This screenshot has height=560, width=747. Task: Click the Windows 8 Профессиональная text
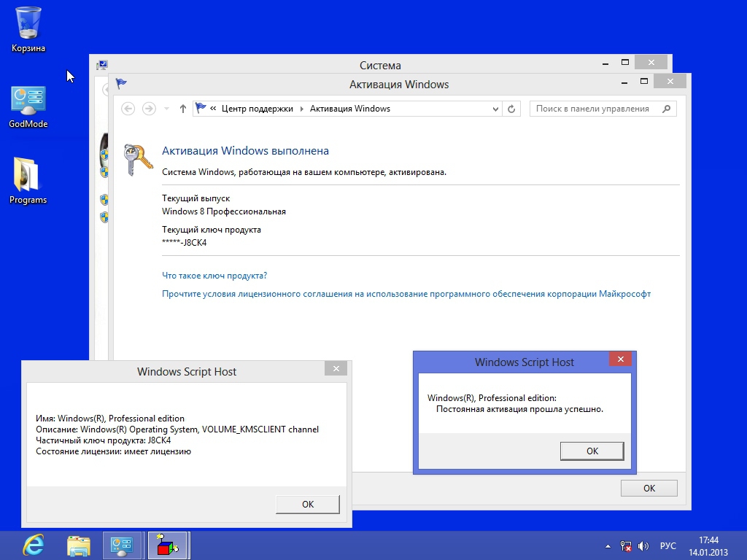[224, 211]
